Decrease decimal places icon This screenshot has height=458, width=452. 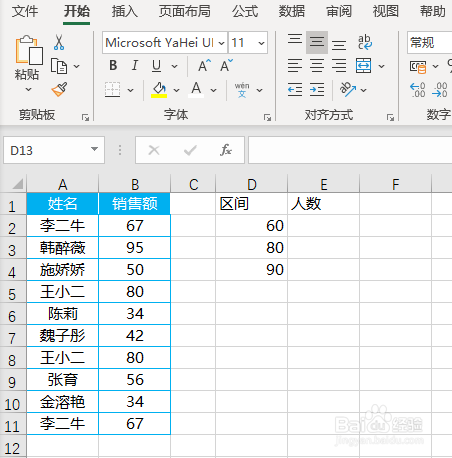(x=440, y=90)
